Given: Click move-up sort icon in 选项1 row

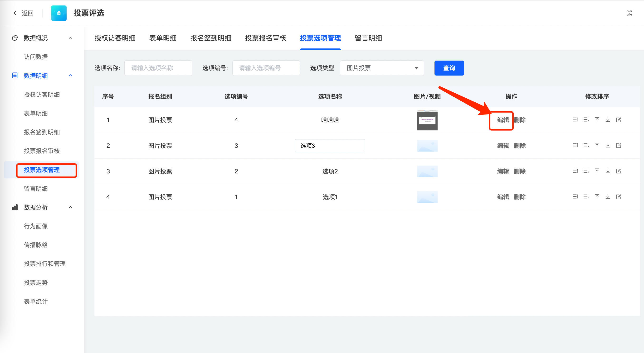Looking at the screenshot, I should (575, 197).
